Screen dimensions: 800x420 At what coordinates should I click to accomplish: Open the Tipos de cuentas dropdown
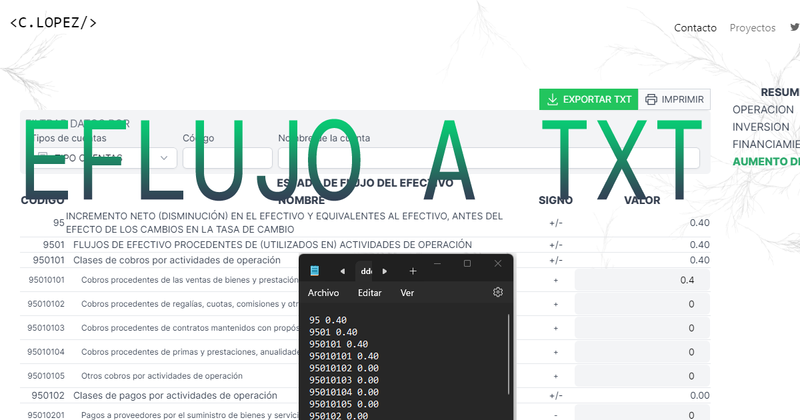(104, 158)
